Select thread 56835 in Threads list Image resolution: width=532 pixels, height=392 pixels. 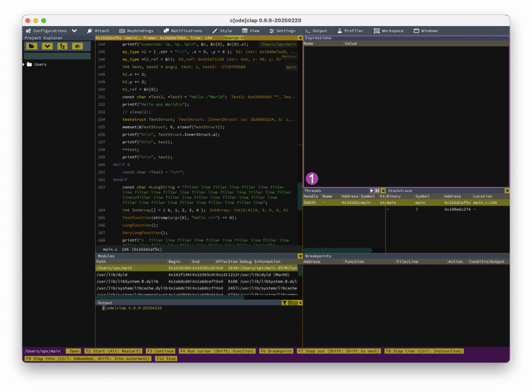coord(344,203)
